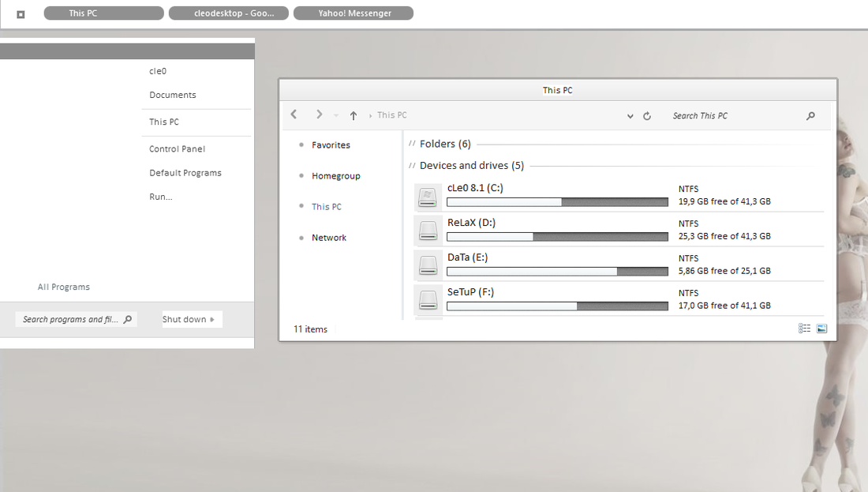The width and height of the screenshot is (868, 492).
Task: Click 5,86 GB free of 25,1 GB
Action: coord(724,271)
